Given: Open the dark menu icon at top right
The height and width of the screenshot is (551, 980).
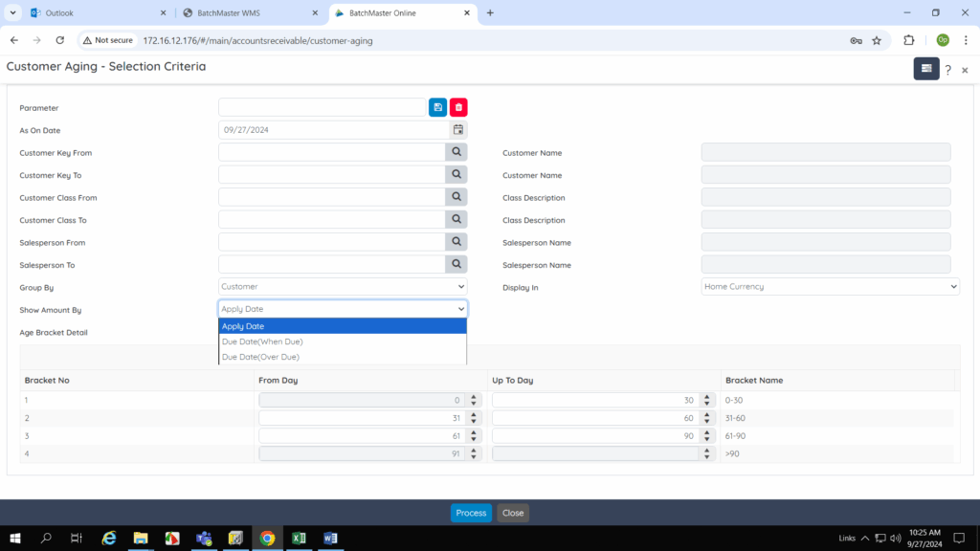Looking at the screenshot, I should pyautogui.click(x=925, y=69).
